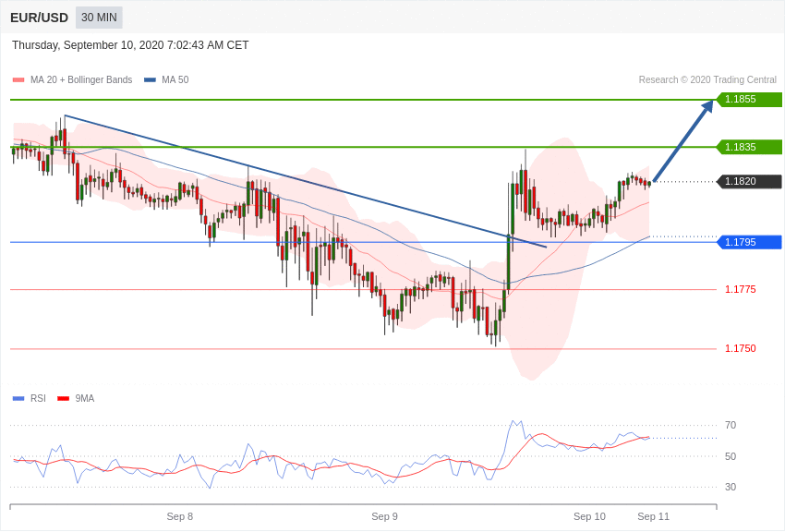Select the 1.1795 pivot price tag
Image resolution: width=785 pixels, height=532 pixels.
pos(749,242)
